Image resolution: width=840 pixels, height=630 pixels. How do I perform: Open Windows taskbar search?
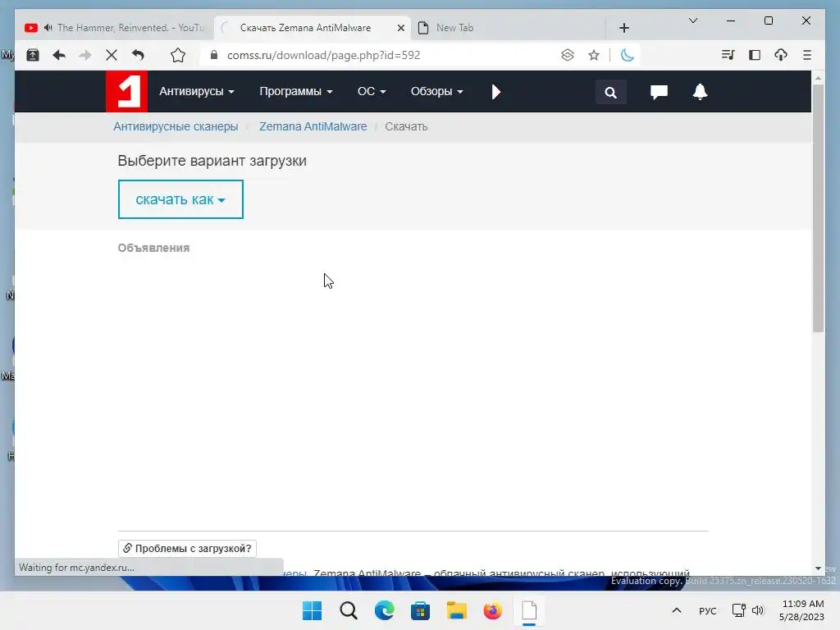tap(348, 610)
